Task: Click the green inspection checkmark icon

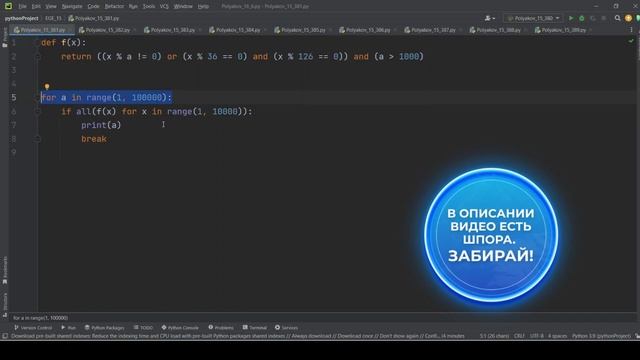Action: coord(631,41)
